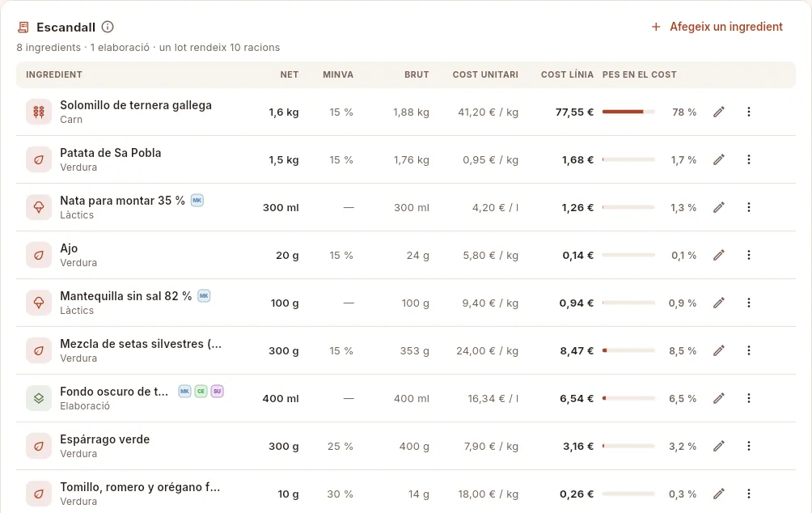Image resolution: width=812 pixels, height=513 pixels.
Task: Click the layers icon for Fondo oscuro
Action: click(x=39, y=398)
